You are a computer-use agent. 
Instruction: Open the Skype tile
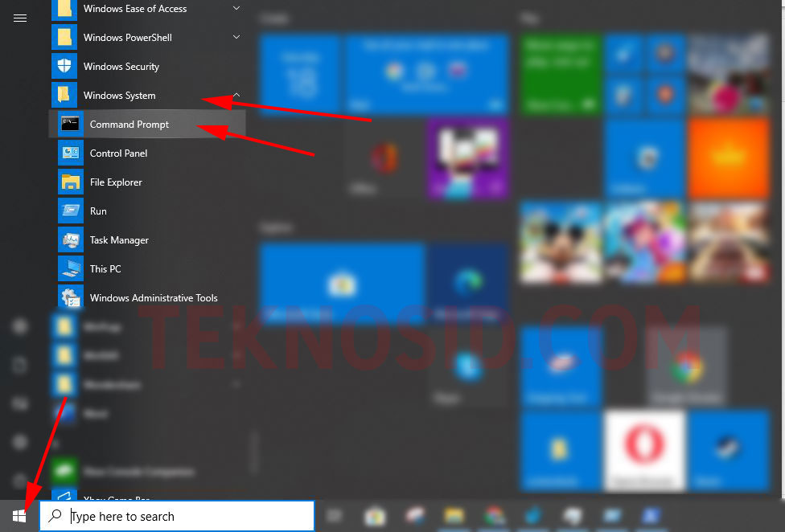click(x=469, y=367)
